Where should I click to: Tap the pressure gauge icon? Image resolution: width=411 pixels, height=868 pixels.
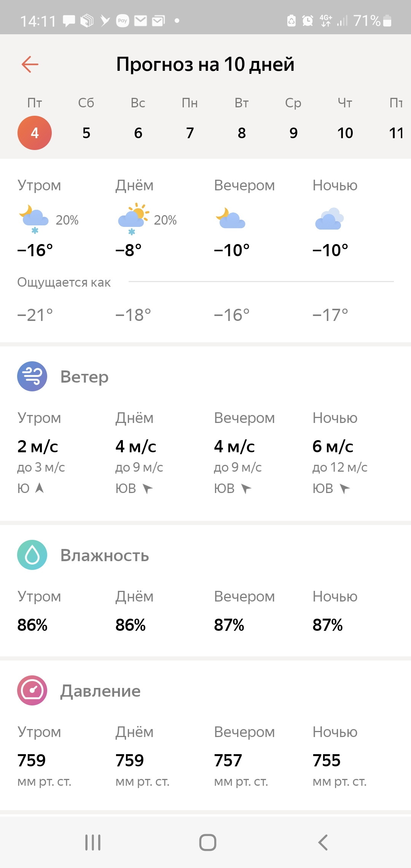32,690
